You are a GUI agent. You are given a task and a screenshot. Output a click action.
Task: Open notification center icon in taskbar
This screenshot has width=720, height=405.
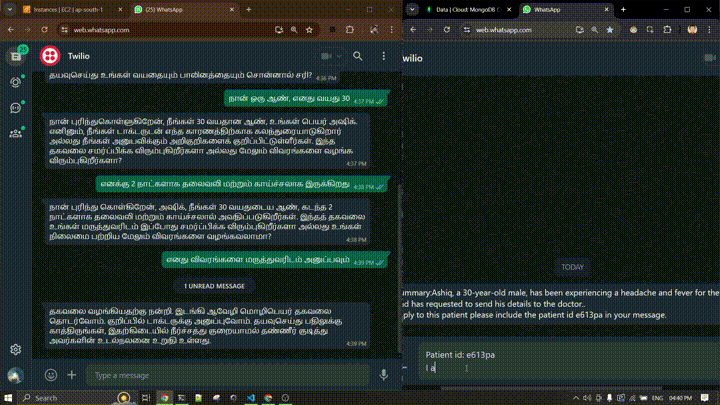point(705,398)
